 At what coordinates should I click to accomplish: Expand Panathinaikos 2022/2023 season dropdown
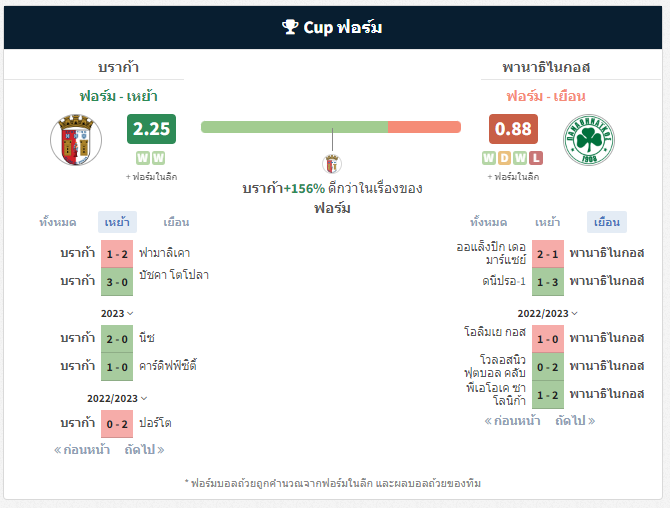pos(547,313)
